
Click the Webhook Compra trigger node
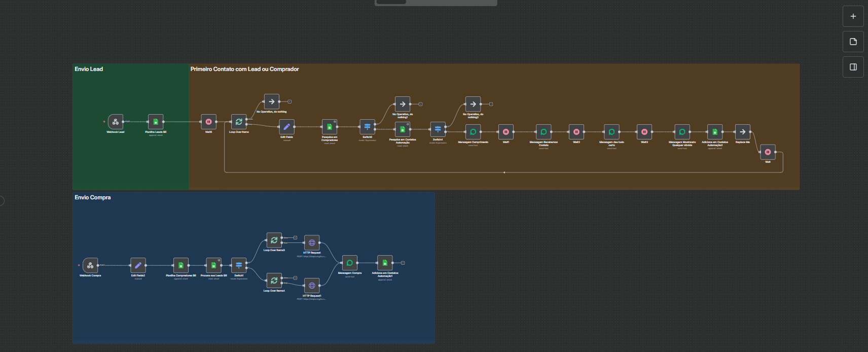pos(90,265)
